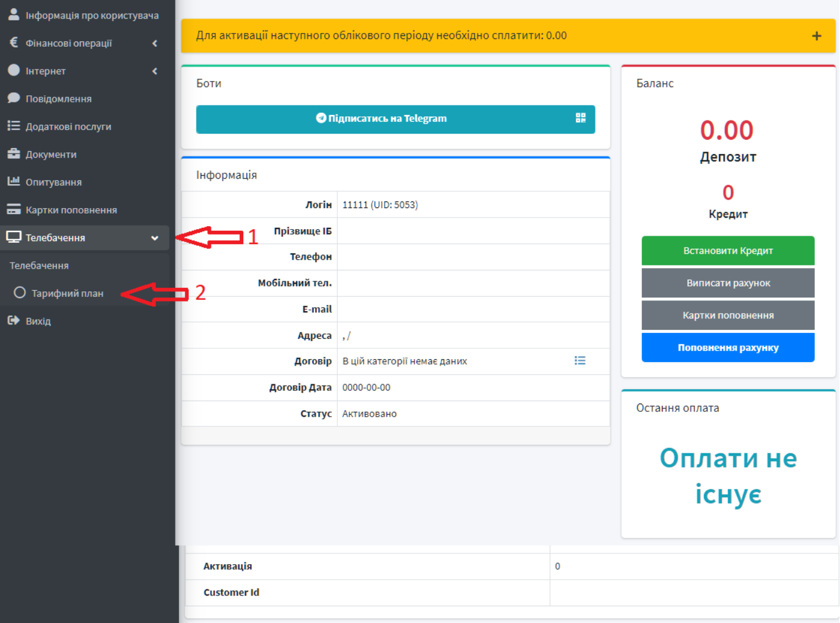Click the blue Поповнення рахунку button
Viewport: 840px width, 623px height.
(727, 348)
